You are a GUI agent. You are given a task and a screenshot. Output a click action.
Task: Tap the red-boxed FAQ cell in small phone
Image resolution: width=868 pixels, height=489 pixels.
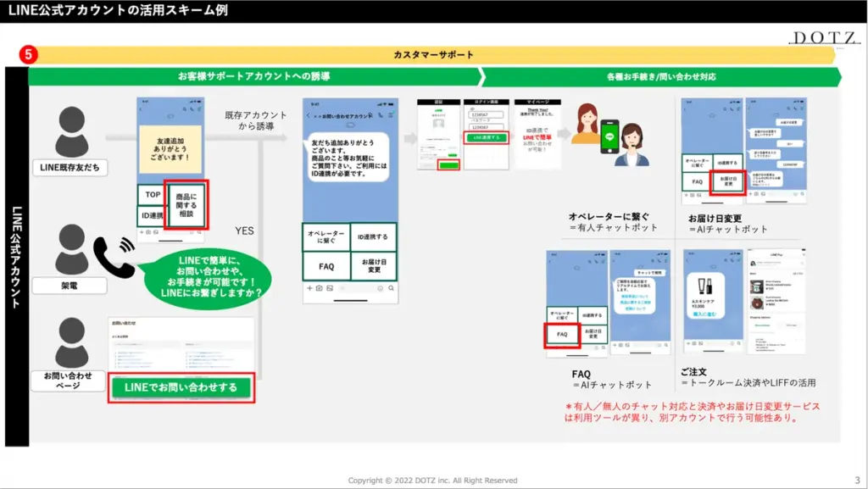pyautogui.click(x=562, y=334)
